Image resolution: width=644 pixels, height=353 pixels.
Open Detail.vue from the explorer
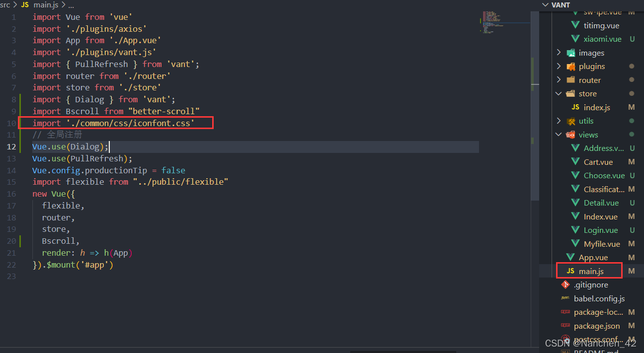point(603,203)
